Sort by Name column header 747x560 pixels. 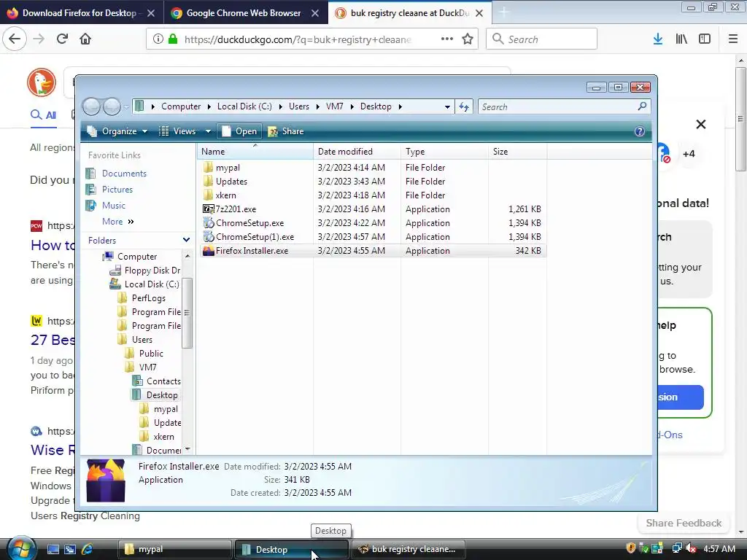[255, 152]
